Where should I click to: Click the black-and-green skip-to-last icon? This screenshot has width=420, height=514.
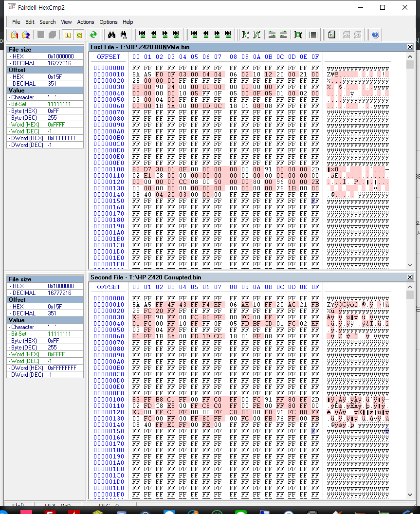(x=228, y=35)
